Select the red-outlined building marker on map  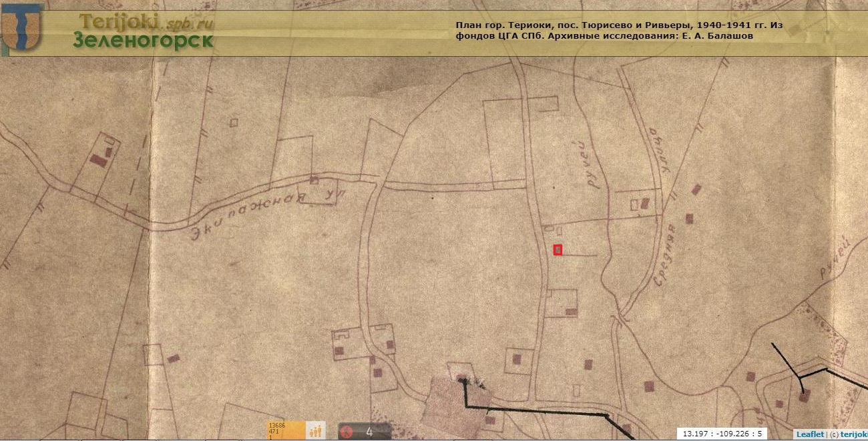(x=558, y=250)
